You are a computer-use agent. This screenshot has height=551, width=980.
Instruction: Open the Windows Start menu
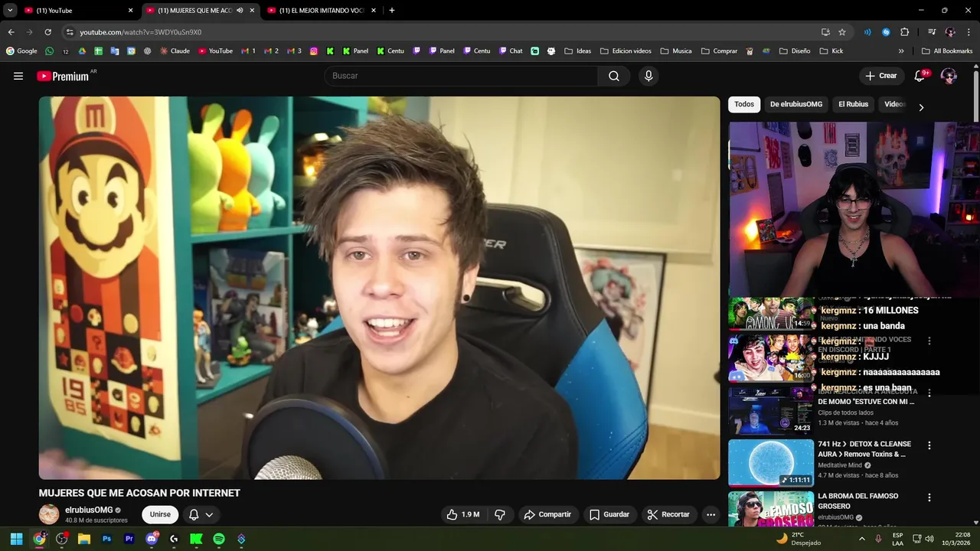(x=16, y=539)
